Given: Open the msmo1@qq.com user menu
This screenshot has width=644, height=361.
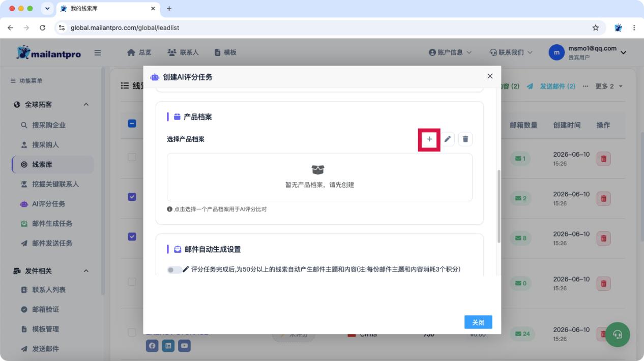Looking at the screenshot, I should point(588,52).
